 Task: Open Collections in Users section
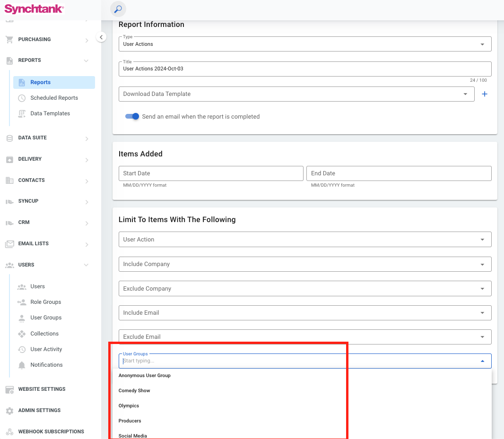(44, 334)
